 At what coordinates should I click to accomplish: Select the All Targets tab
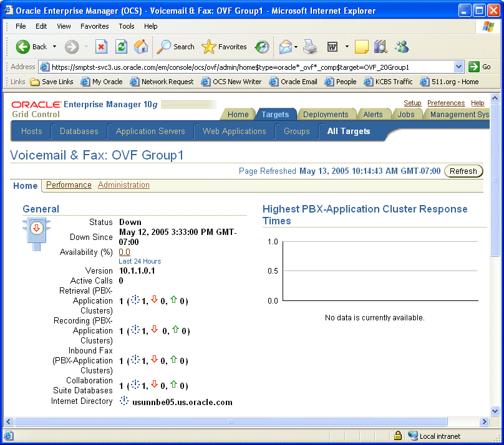(349, 131)
